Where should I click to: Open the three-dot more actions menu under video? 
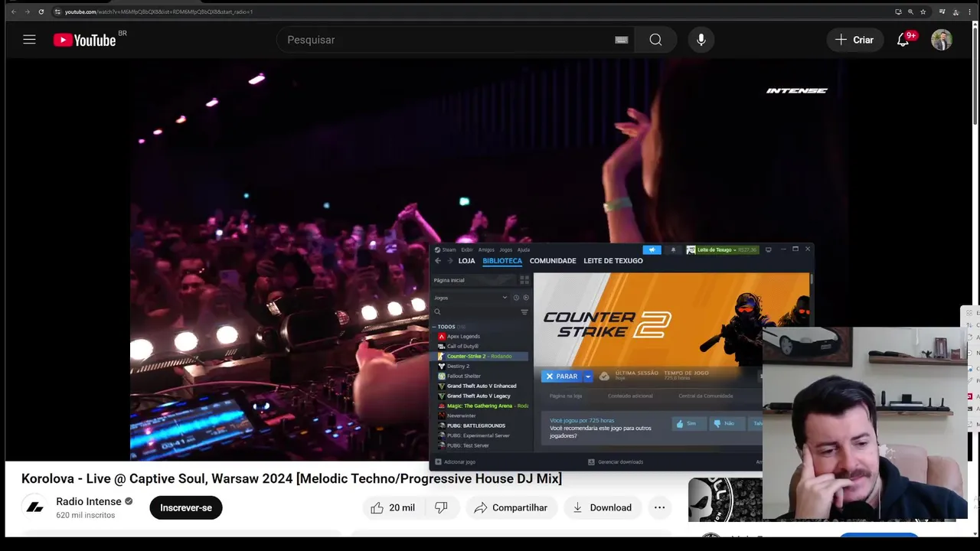pos(659,507)
